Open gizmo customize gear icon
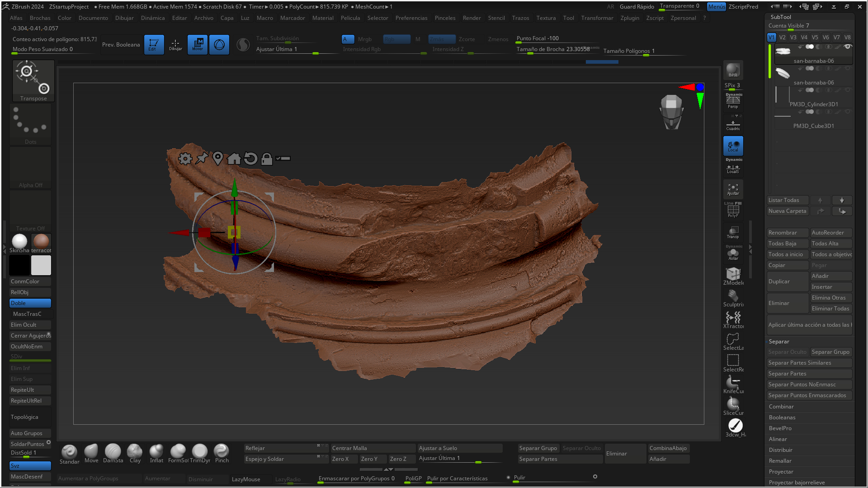The width and height of the screenshot is (868, 488). [x=185, y=159]
